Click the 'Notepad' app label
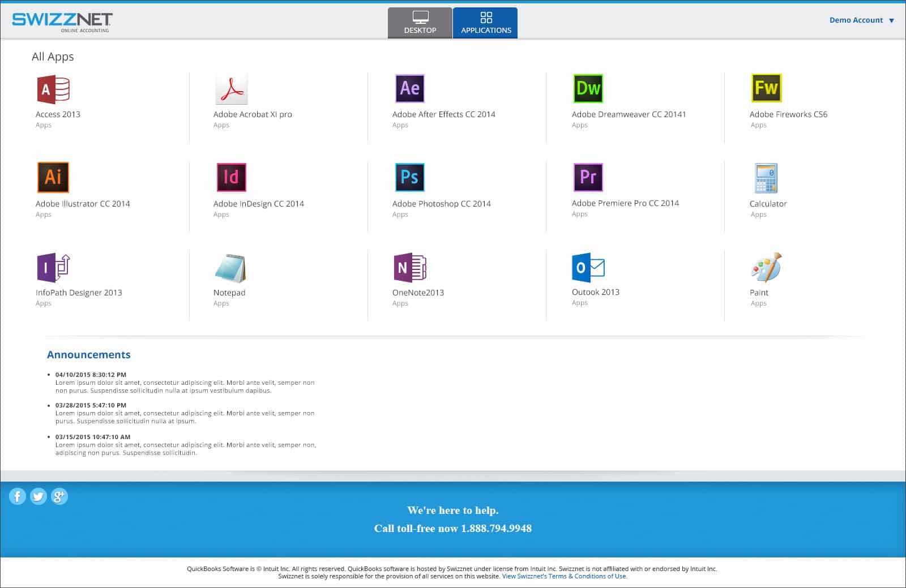The width and height of the screenshot is (906, 588). pos(229,293)
